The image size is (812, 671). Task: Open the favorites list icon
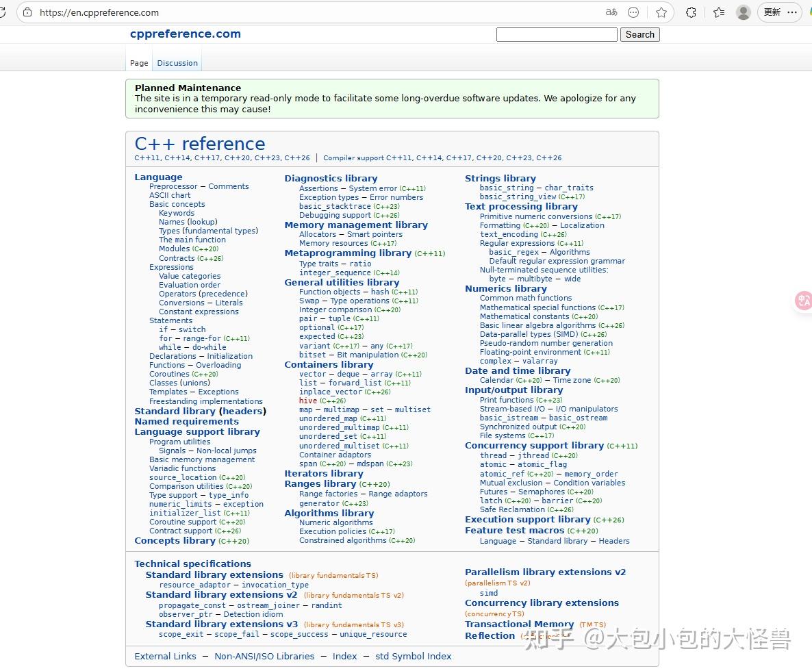click(x=719, y=12)
